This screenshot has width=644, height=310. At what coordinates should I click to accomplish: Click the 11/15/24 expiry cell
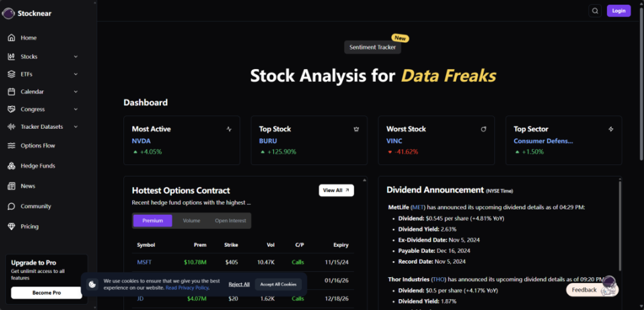point(336,262)
